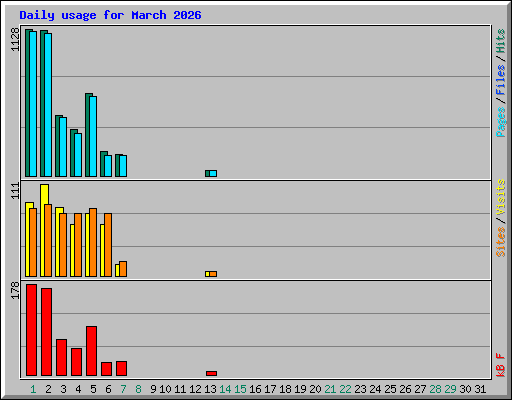Click the day 1 orange sites bar
Viewport: 512px width, 400px height.
[33, 243]
